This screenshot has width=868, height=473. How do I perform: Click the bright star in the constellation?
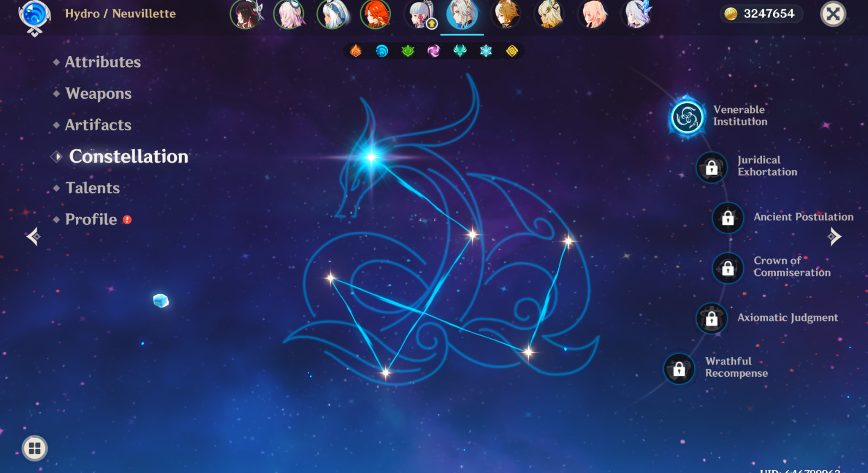click(372, 157)
